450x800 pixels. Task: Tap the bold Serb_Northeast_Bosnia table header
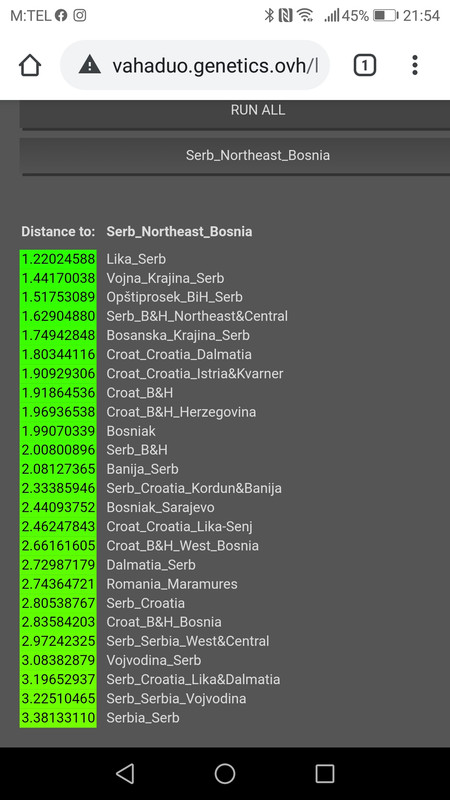(179, 232)
